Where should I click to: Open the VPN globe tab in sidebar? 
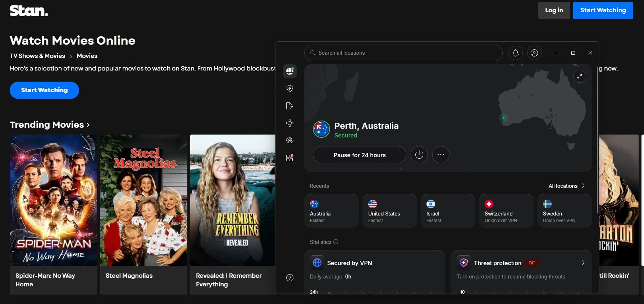pos(289,71)
